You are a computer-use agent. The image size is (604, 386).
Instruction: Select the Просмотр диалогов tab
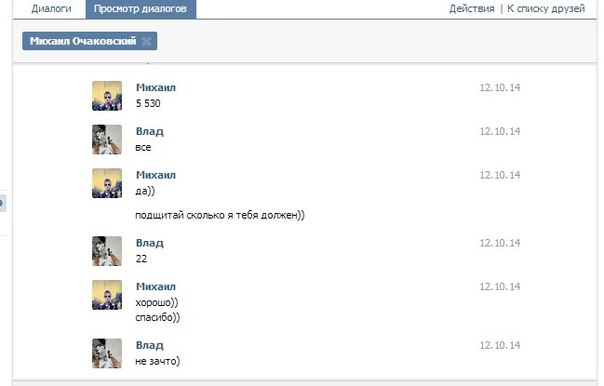141,8
